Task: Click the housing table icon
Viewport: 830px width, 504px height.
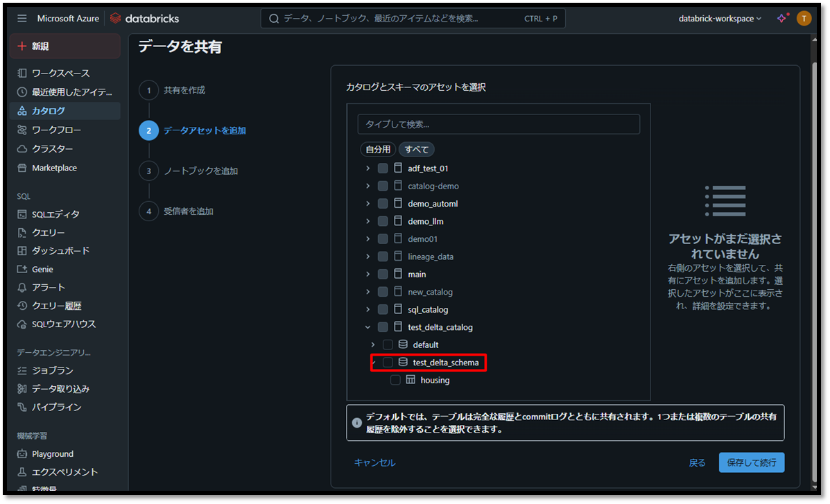Action: pos(410,380)
